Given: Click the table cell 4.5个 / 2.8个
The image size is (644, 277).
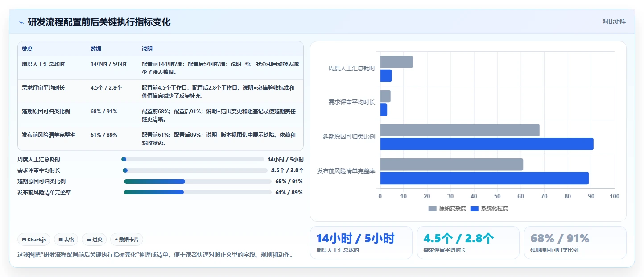Looking at the screenshot, I should tap(106, 88).
